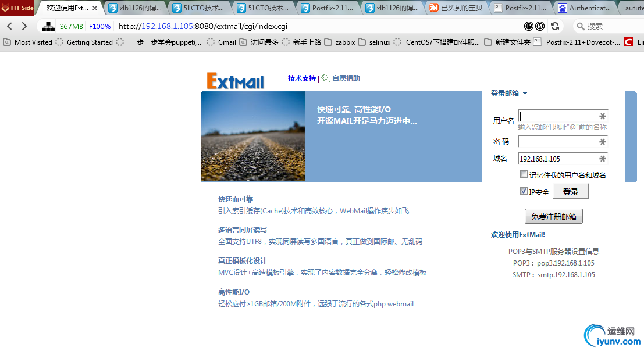Open the Postfix-2.11+Dovecot bookmark
644x351 pixels.
(577, 42)
